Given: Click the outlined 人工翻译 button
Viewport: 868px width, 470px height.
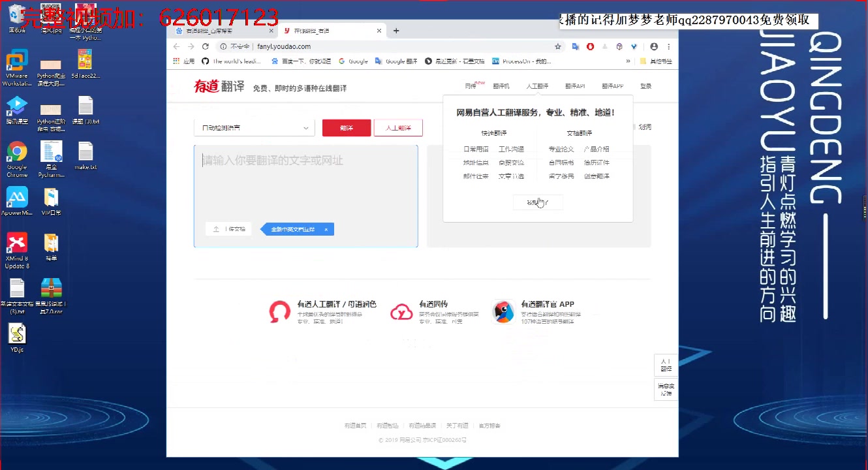Looking at the screenshot, I should pos(398,128).
